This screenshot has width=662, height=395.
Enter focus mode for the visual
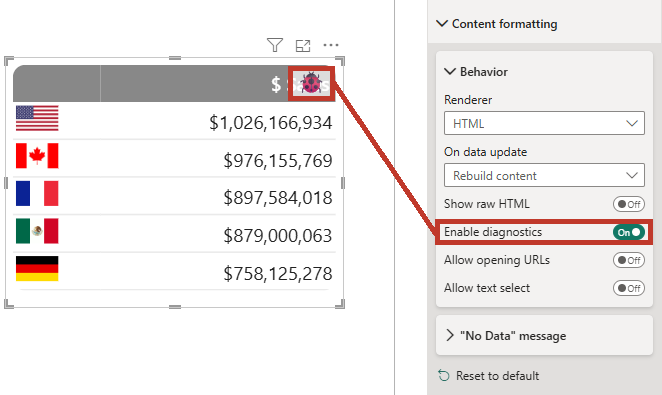(303, 45)
